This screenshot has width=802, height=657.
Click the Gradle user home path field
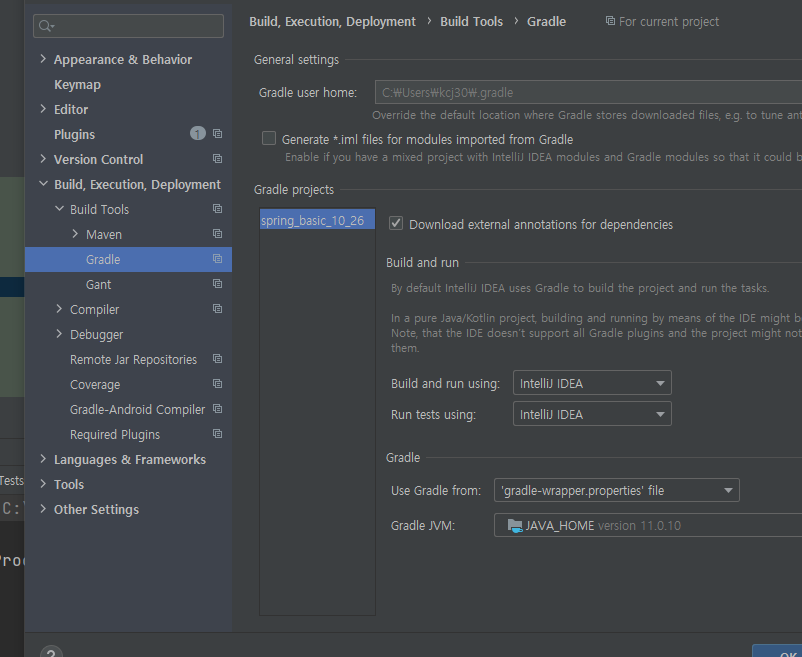point(588,93)
